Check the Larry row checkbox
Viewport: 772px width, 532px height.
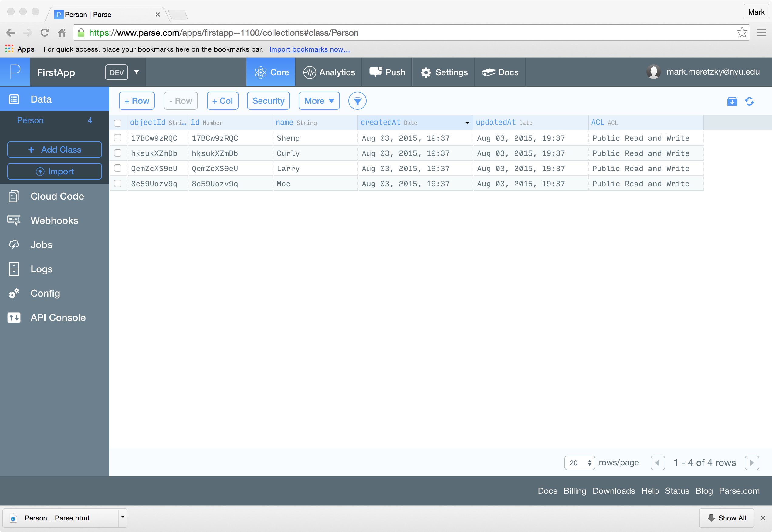118,168
